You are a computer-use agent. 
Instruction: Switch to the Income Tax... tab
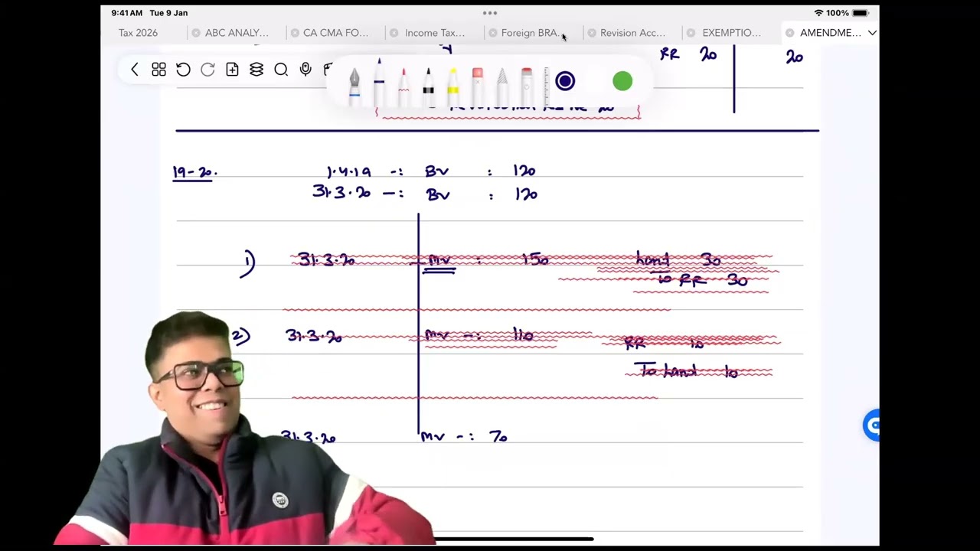(x=434, y=33)
